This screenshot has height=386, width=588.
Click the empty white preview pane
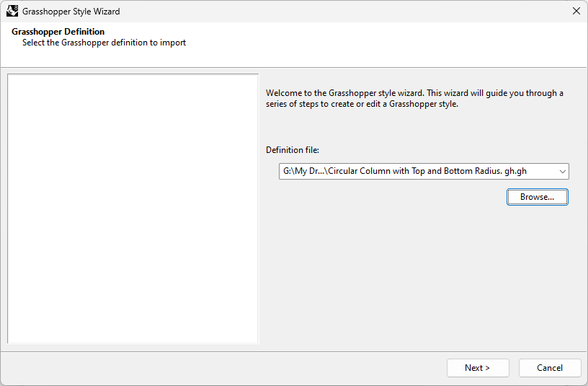(x=133, y=209)
